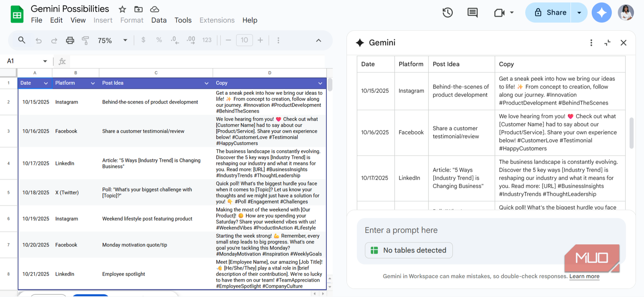This screenshot has height=297, width=644.
Task: Open toolbar more options three dots
Action: pos(278,40)
